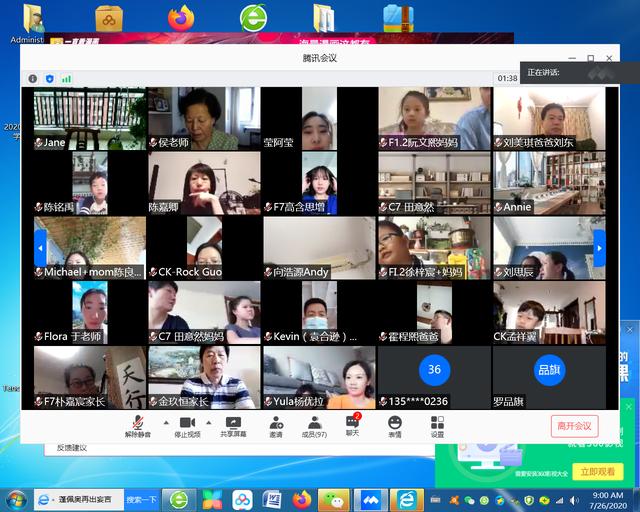
Task: Open the invite participants icon
Action: 276,426
